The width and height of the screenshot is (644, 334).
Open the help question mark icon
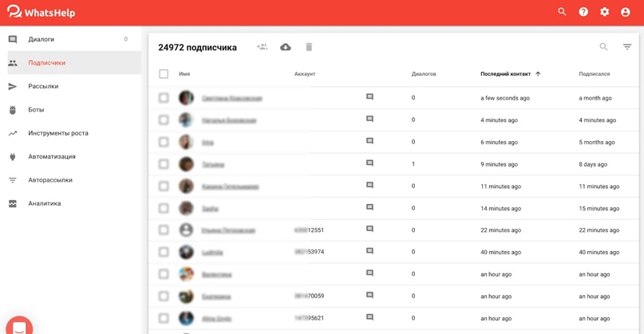tap(583, 12)
